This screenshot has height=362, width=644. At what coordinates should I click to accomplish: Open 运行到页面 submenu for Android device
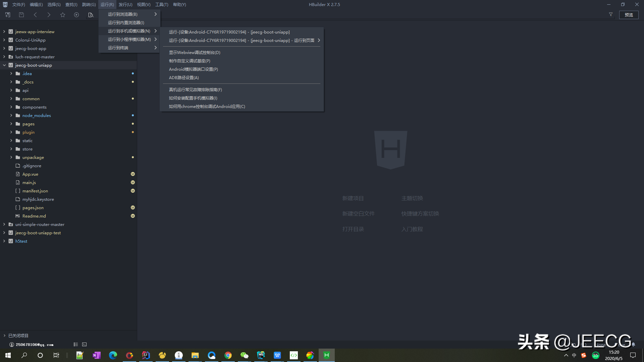click(x=241, y=40)
